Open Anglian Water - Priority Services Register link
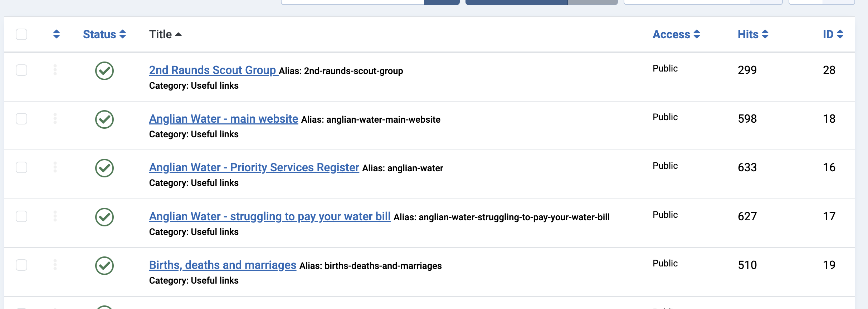 254,167
